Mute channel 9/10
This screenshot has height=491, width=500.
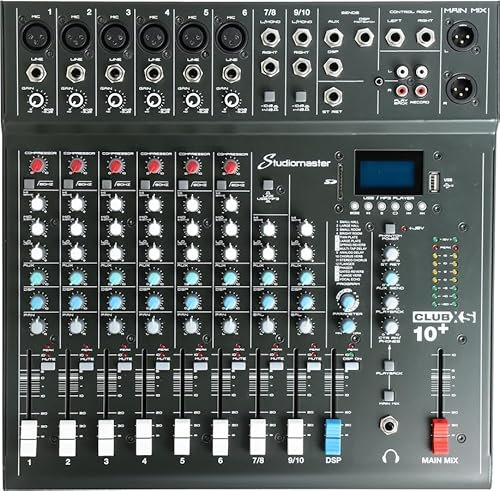pyautogui.click(x=314, y=366)
